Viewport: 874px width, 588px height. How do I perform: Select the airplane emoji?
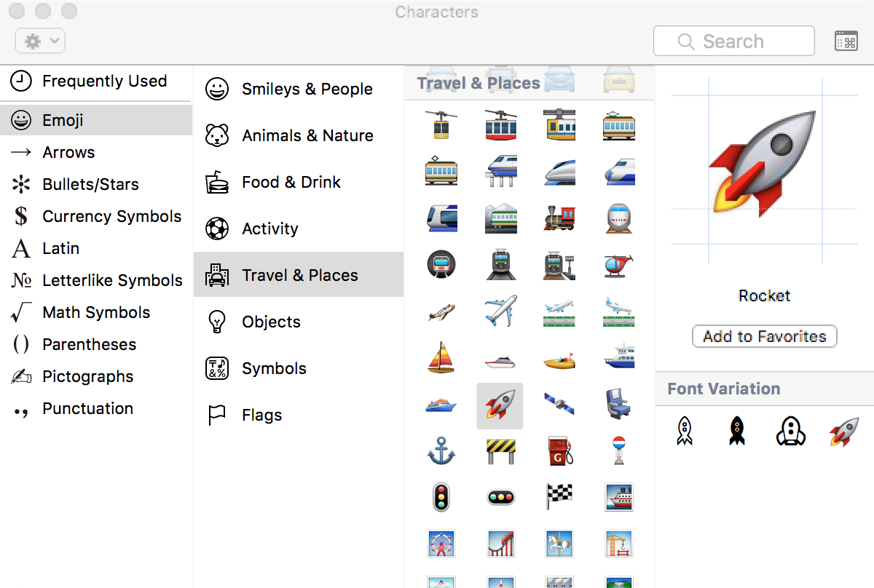(500, 311)
